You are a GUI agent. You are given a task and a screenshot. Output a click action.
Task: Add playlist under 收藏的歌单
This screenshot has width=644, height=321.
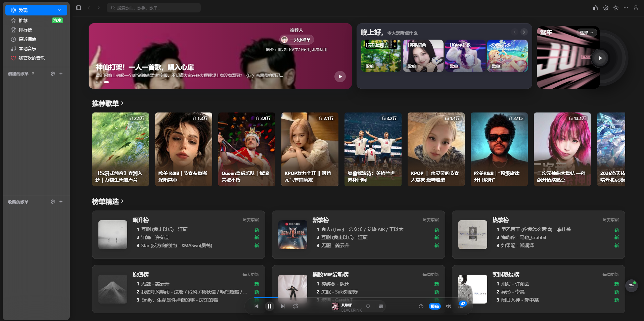pyautogui.click(x=61, y=202)
